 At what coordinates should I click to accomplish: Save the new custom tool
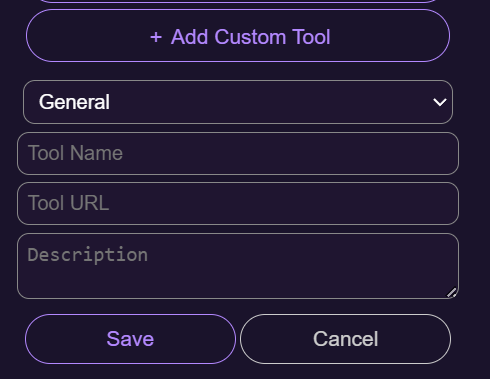130,339
